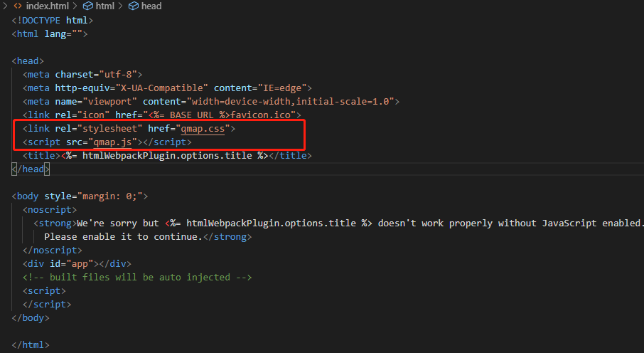Click the cube icon before html breadcrumb
Image resolution: width=644 pixels, height=353 pixels.
(x=88, y=6)
